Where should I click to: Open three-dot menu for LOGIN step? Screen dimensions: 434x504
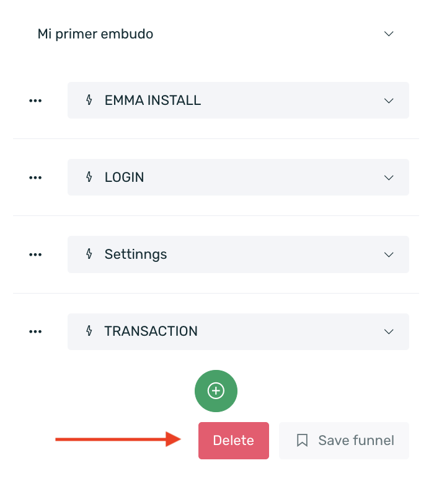click(x=35, y=178)
